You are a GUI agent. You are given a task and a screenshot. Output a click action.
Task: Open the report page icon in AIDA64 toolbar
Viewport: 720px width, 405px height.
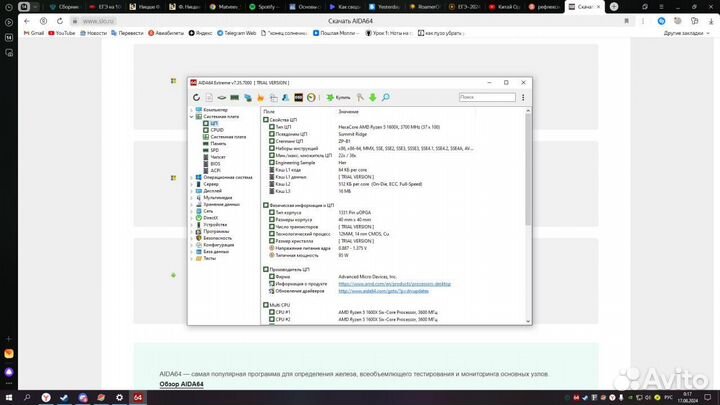(209, 97)
